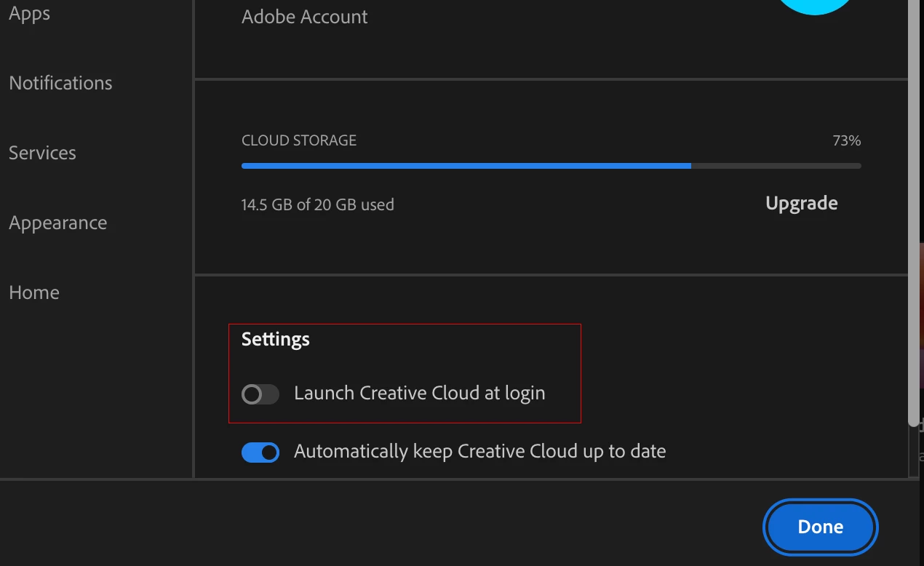Image resolution: width=924 pixels, height=566 pixels.
Task: Click the Settings heading
Action: [x=276, y=339]
